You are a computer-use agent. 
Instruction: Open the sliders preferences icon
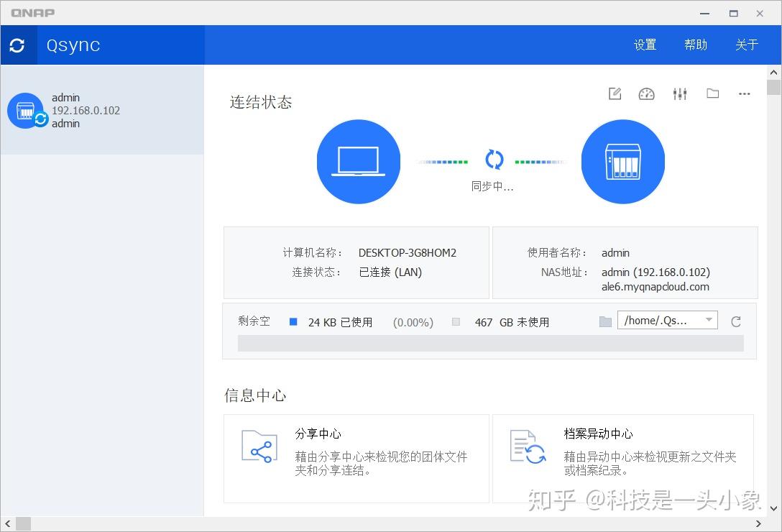(679, 93)
